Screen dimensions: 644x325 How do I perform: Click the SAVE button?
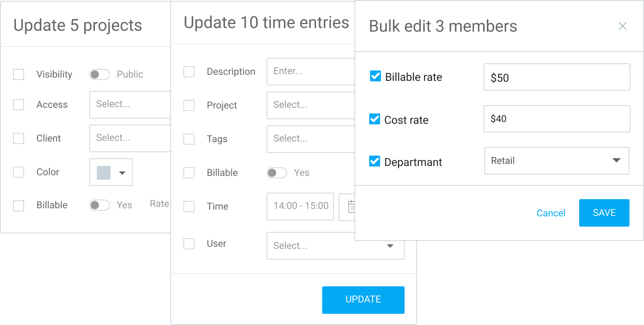604,213
